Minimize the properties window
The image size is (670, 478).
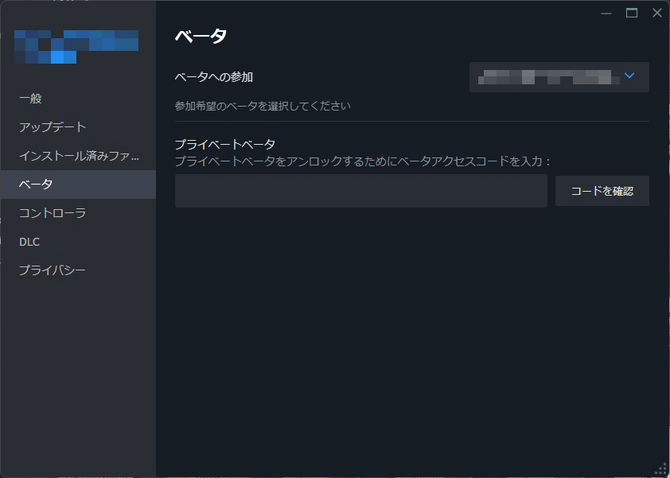606,13
